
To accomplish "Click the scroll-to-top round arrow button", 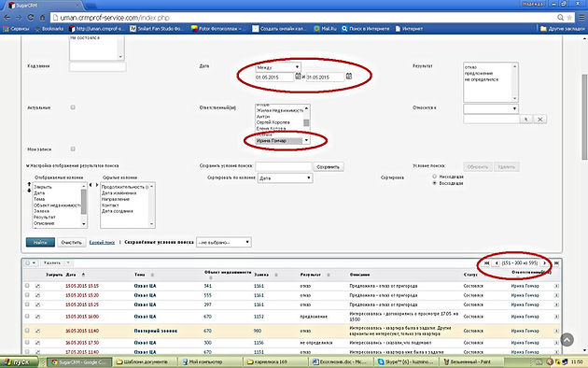I will pos(567,339).
